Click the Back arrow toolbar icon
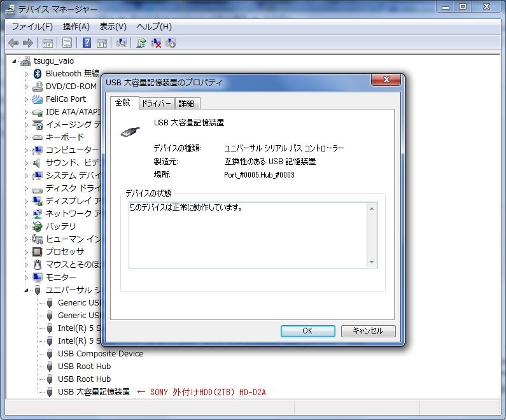This screenshot has width=506, height=420. [13, 43]
